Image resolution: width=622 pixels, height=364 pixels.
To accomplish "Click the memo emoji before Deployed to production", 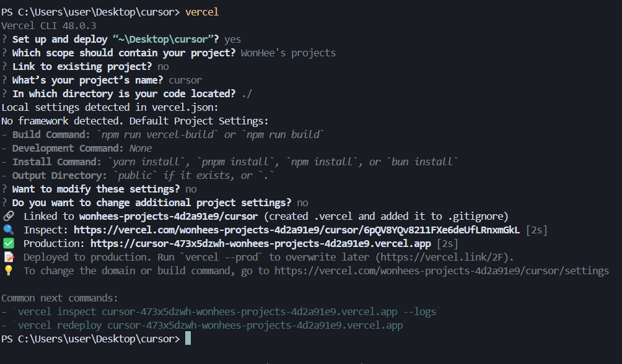I will point(9,257).
